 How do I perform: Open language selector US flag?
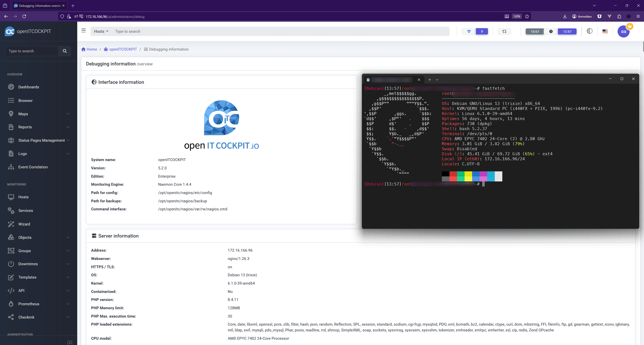coord(605,31)
